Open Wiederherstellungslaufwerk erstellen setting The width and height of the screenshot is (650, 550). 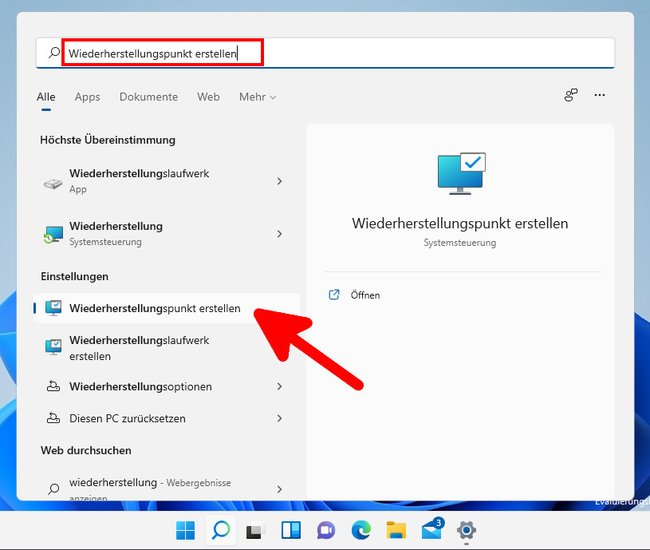(x=166, y=348)
